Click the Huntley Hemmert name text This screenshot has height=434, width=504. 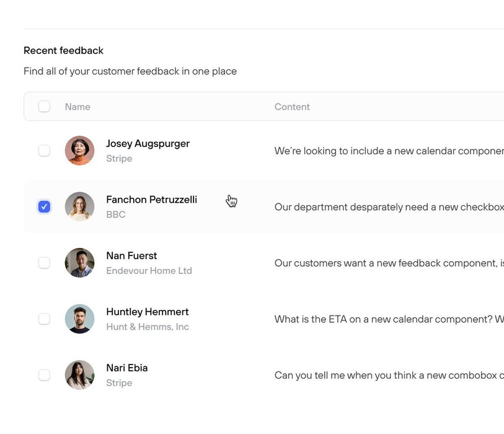(x=147, y=312)
